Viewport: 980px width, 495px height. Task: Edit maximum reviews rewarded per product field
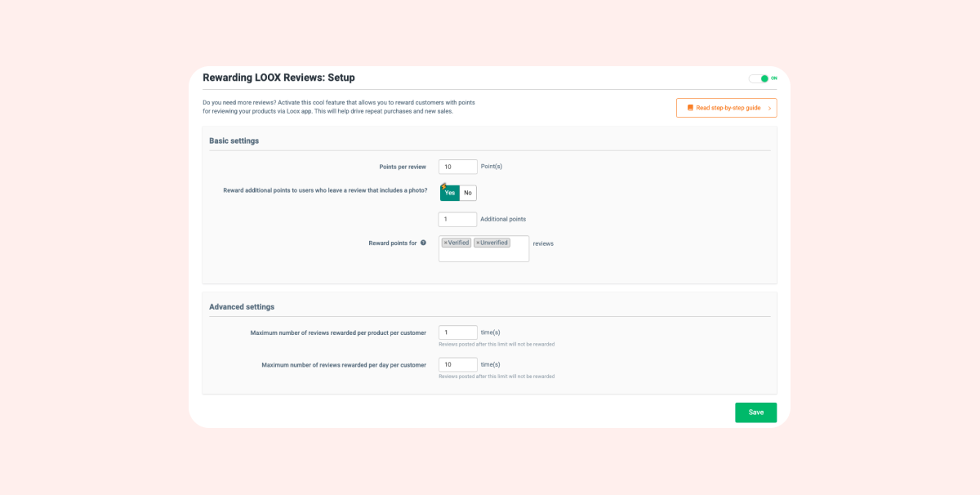(x=457, y=332)
